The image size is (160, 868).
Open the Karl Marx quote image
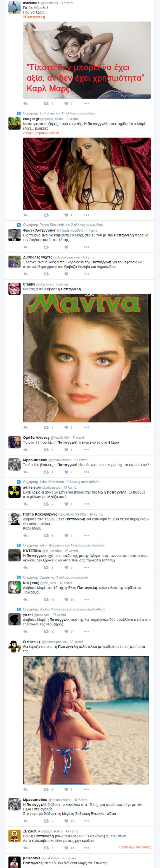click(87, 60)
